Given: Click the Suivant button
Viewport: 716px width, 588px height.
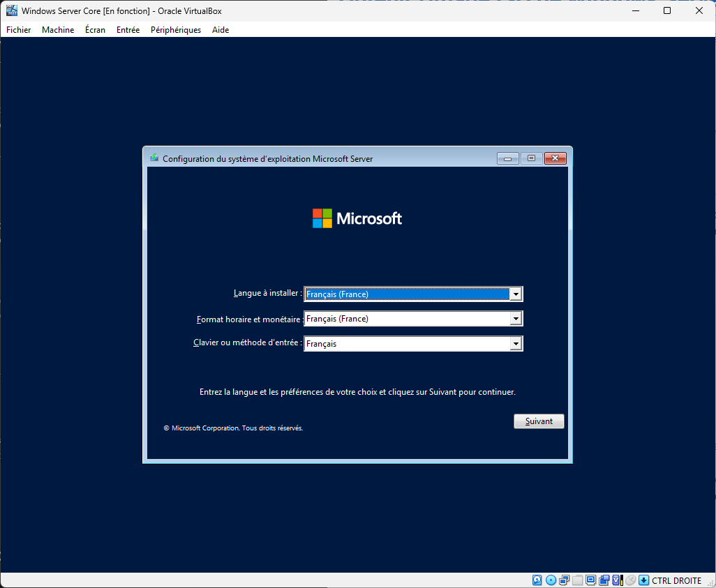Looking at the screenshot, I should point(538,421).
